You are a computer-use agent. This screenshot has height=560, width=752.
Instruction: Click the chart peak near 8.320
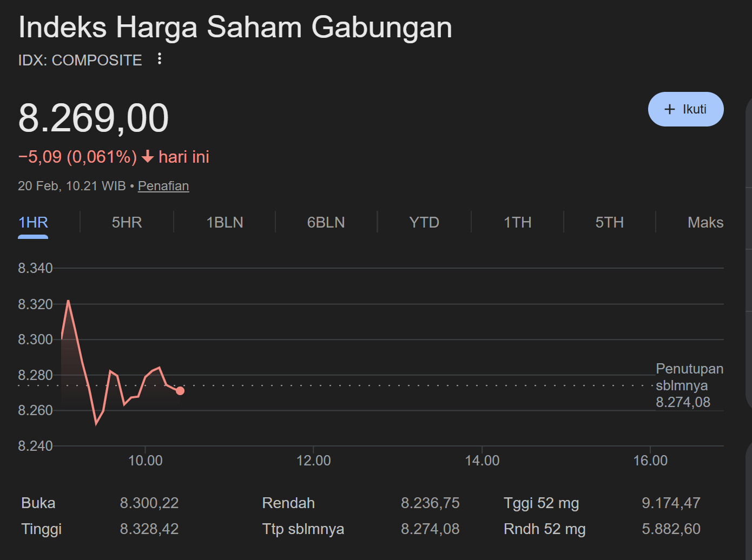(68, 301)
